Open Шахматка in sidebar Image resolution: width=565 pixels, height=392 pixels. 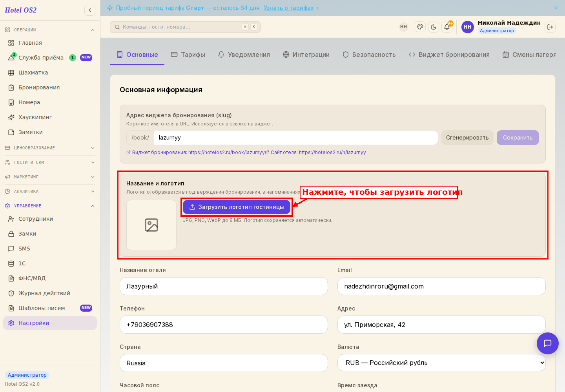[x=50, y=73]
